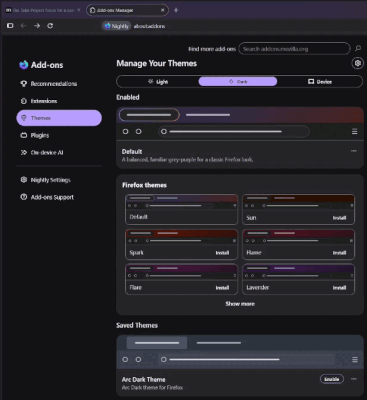Enable the Arc Dark Theme
This screenshot has height=400, width=367.
point(332,379)
